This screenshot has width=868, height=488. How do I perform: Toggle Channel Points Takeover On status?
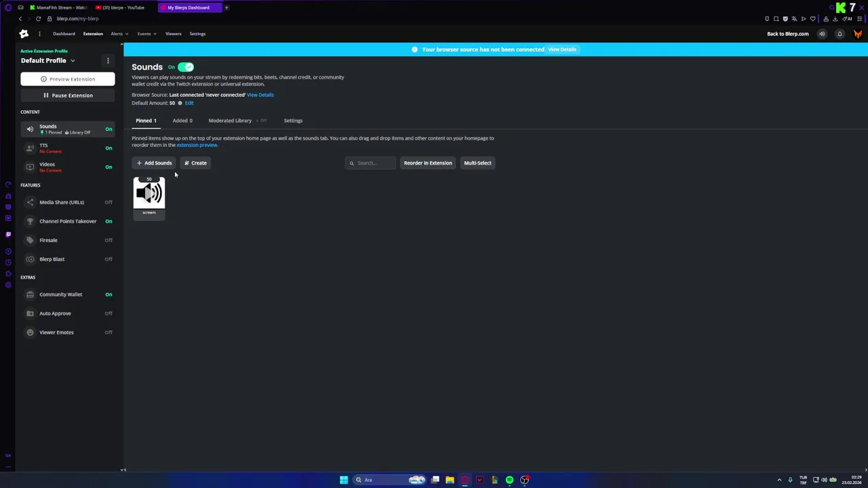tap(108, 221)
